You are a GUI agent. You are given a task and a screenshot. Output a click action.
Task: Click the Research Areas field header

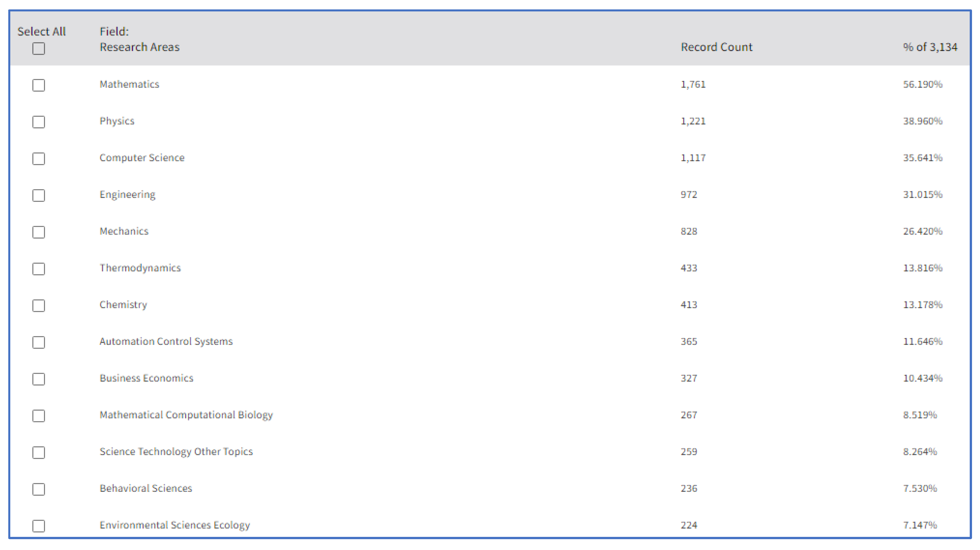139,47
